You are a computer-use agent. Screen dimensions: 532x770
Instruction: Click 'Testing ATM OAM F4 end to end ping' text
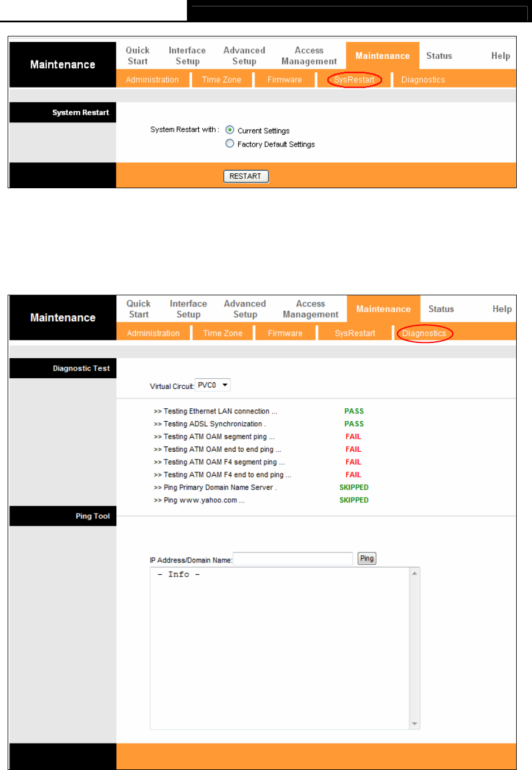pyautogui.click(x=223, y=475)
